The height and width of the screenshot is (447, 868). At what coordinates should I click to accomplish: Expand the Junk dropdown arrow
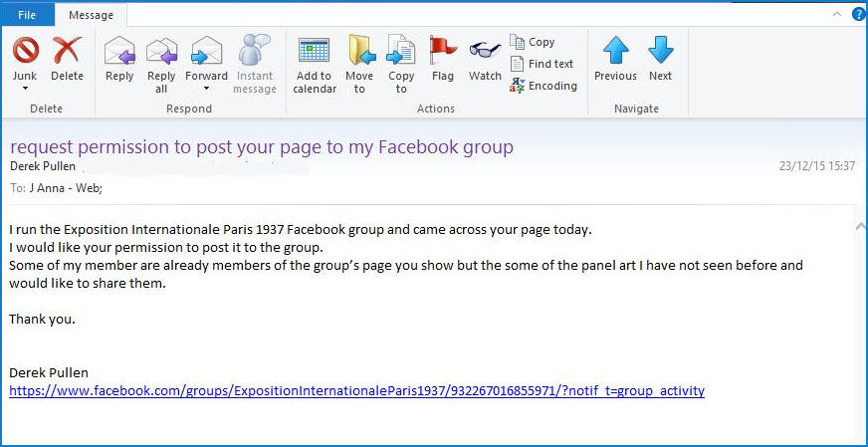(x=25, y=89)
